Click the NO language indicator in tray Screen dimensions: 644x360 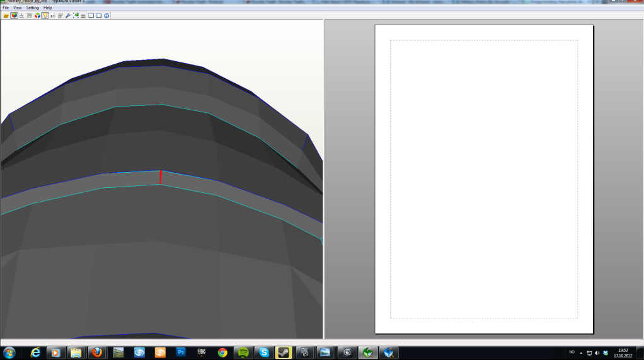click(572, 352)
